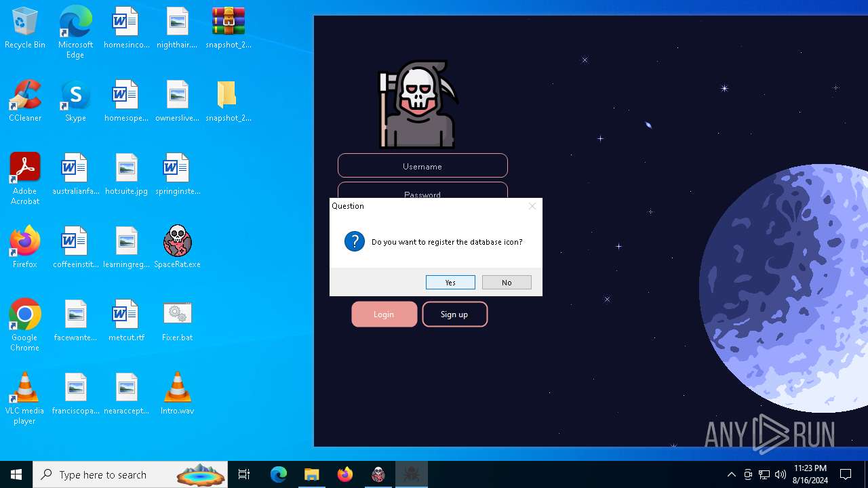Select the snapshot_2... folder icon
This screenshot has height=488, width=868.
pos(229,102)
